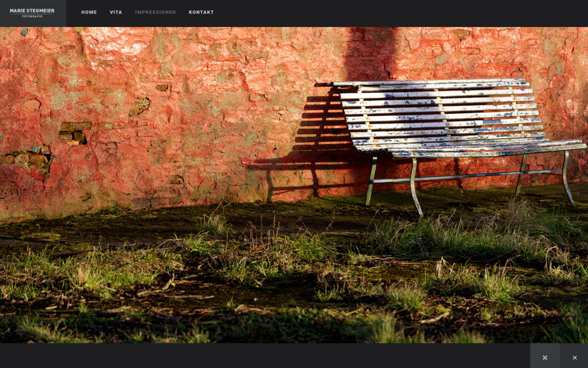588x368 pixels.
Task: Click the red wall bench photograph
Action: (x=294, y=185)
